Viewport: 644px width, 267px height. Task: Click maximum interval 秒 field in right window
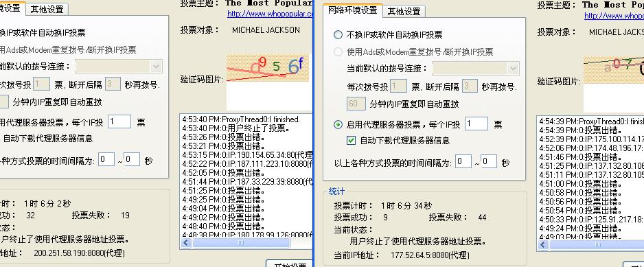tap(489, 161)
